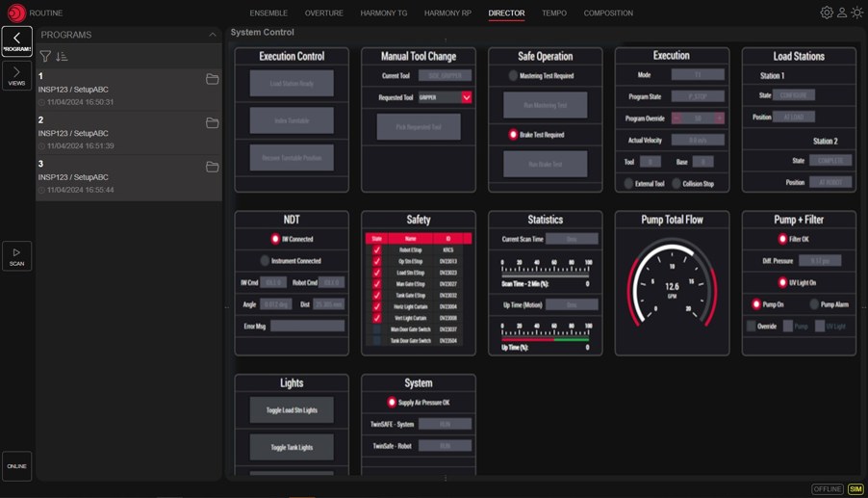Click the user profile icon
The height and width of the screenshot is (498, 868).
point(842,13)
